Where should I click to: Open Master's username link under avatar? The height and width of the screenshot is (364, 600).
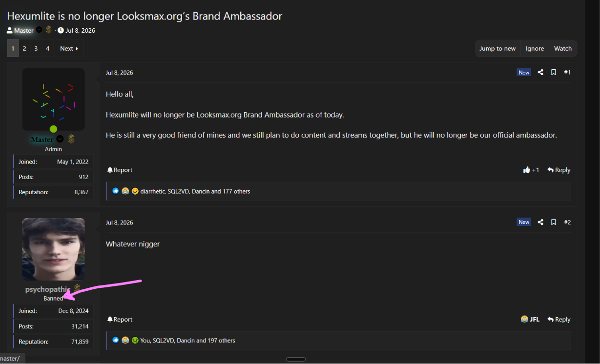point(42,140)
